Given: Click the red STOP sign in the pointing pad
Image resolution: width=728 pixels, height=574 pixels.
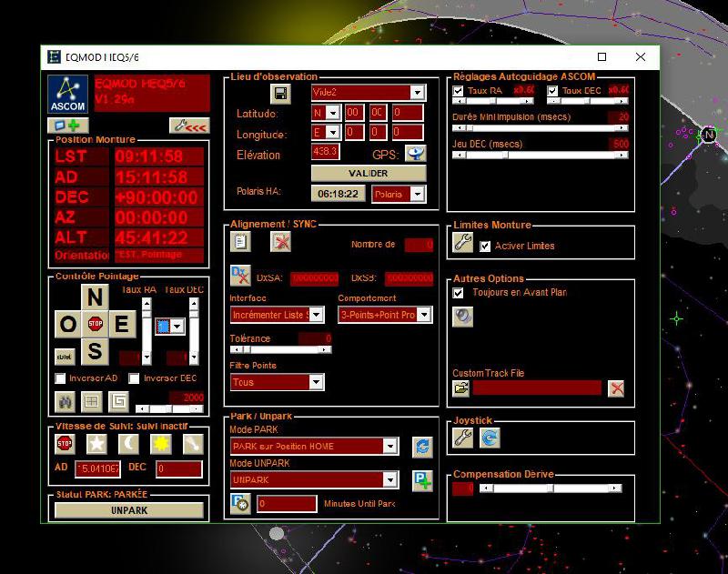Looking at the screenshot, I should pos(96,324).
